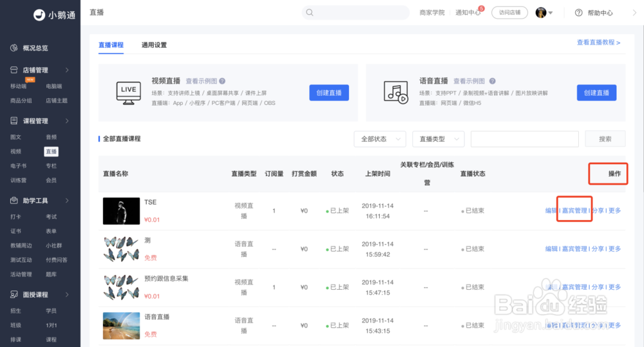Open 移动端 in the sidebar
This screenshot has width=644, height=347.
click(18, 86)
